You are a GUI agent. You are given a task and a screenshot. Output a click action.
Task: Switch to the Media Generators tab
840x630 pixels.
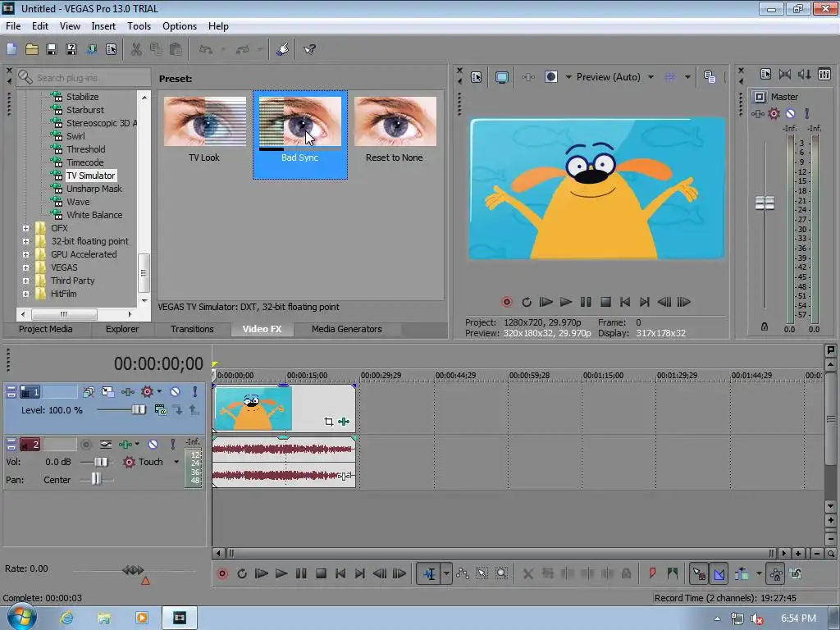(347, 329)
